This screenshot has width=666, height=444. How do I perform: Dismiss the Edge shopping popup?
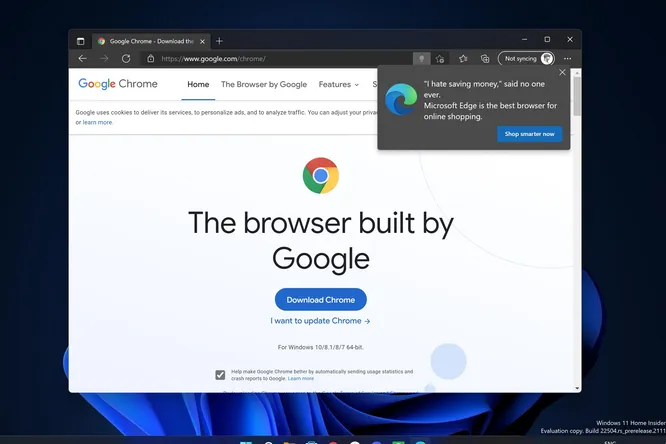tap(562, 72)
